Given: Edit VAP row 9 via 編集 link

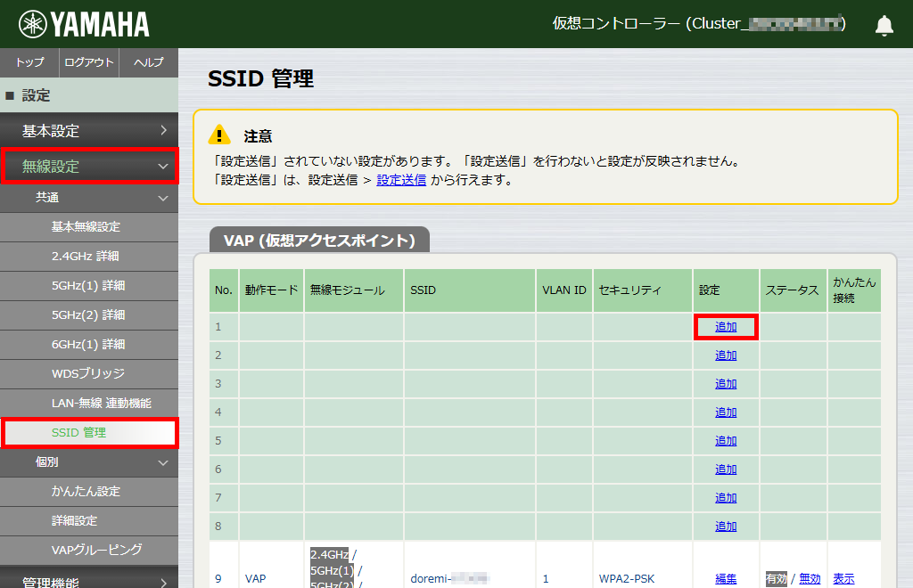Looking at the screenshot, I should tap(725, 578).
